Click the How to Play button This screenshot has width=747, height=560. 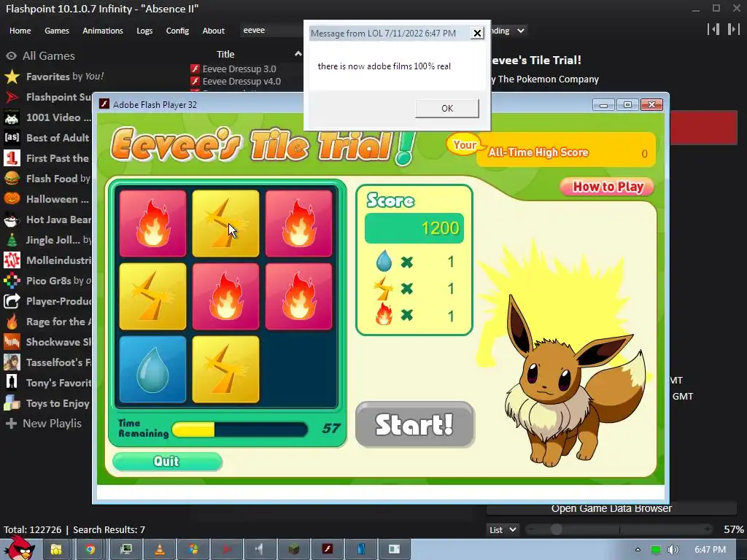608,187
